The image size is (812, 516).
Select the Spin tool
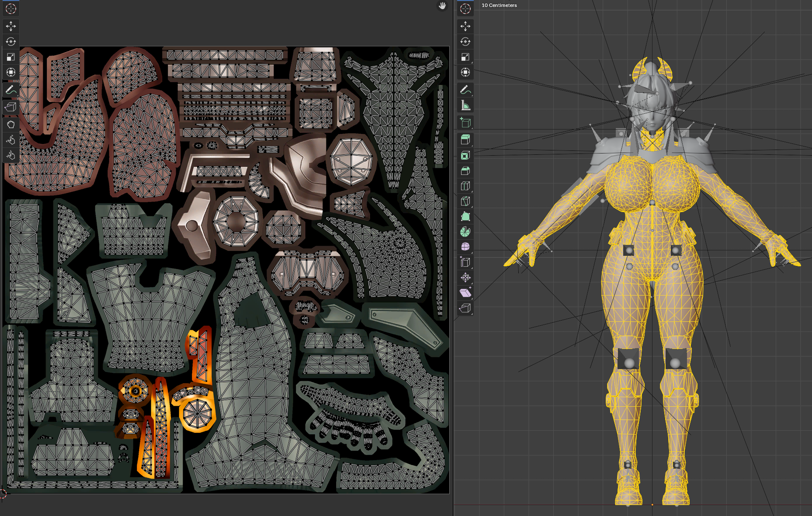465,232
